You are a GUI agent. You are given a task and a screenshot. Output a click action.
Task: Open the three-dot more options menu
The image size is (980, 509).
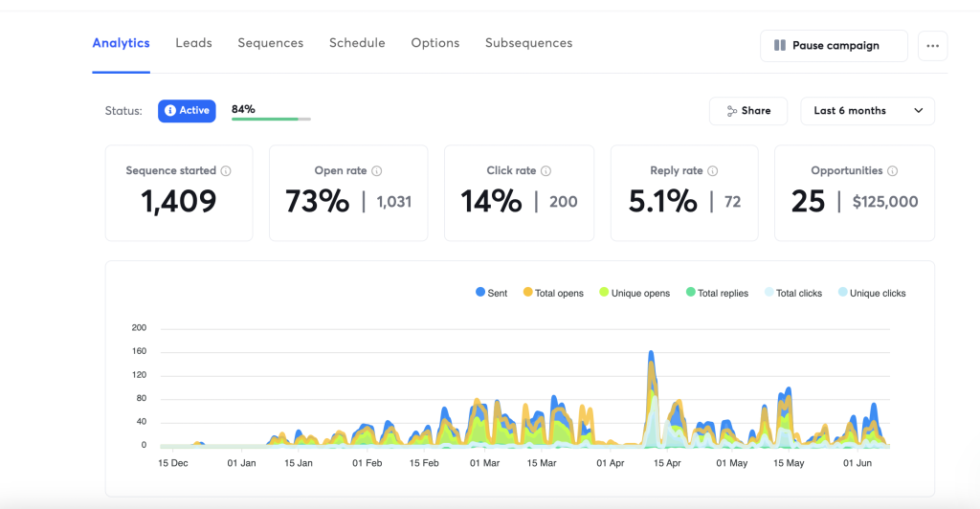coord(932,46)
